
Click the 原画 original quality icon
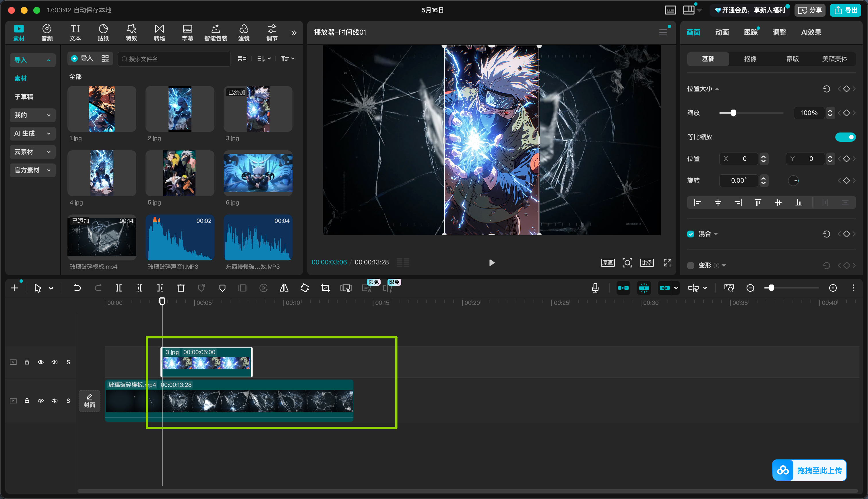[x=608, y=262]
